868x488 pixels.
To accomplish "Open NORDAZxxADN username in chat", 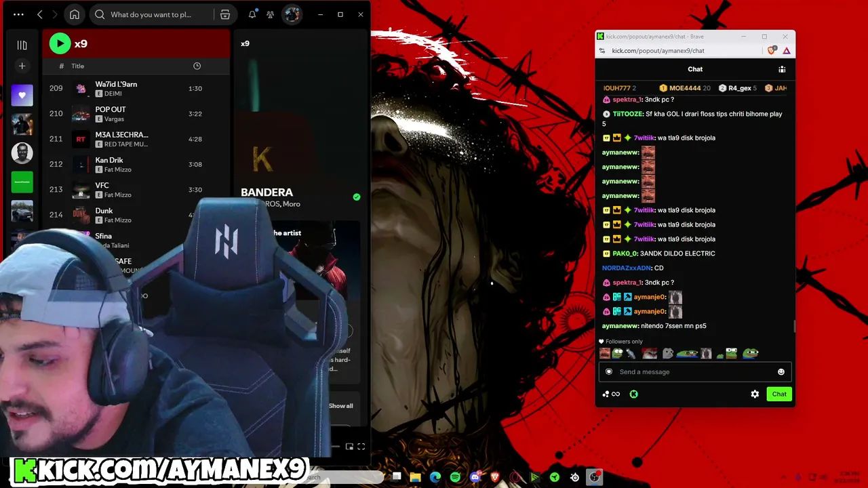I will point(627,268).
